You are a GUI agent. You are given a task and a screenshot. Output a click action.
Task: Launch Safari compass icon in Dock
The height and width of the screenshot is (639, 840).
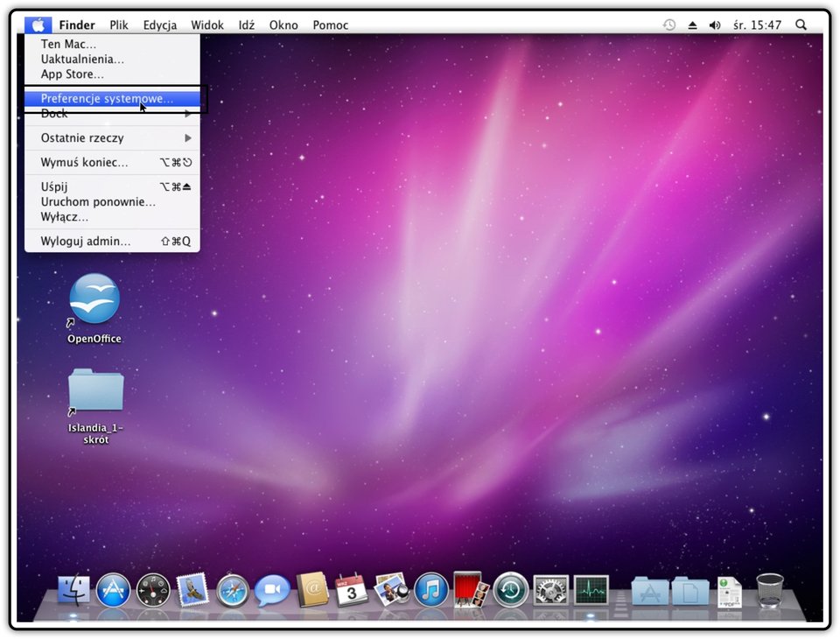pyautogui.click(x=233, y=591)
